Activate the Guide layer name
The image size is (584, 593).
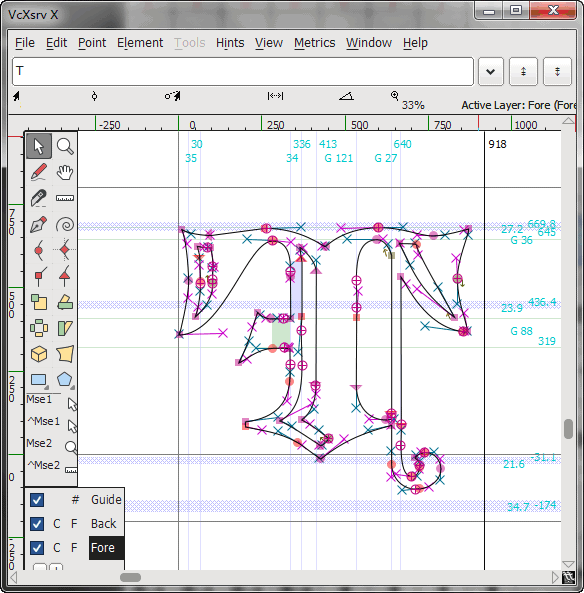pyautogui.click(x=106, y=500)
